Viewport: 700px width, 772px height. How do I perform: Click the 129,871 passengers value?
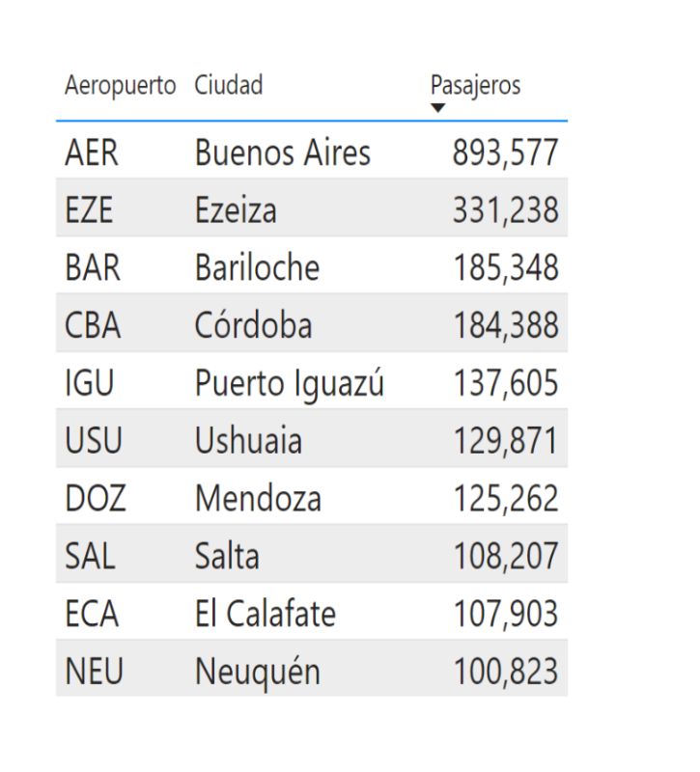(505, 441)
